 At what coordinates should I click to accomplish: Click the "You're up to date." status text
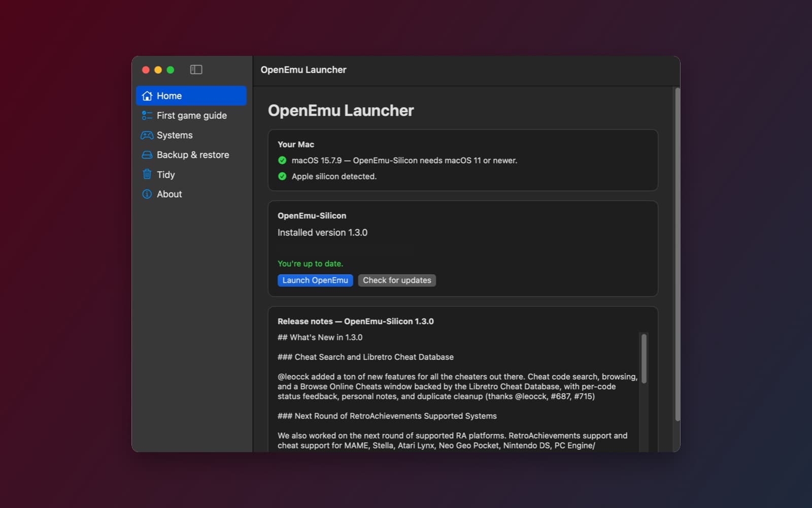tap(310, 264)
